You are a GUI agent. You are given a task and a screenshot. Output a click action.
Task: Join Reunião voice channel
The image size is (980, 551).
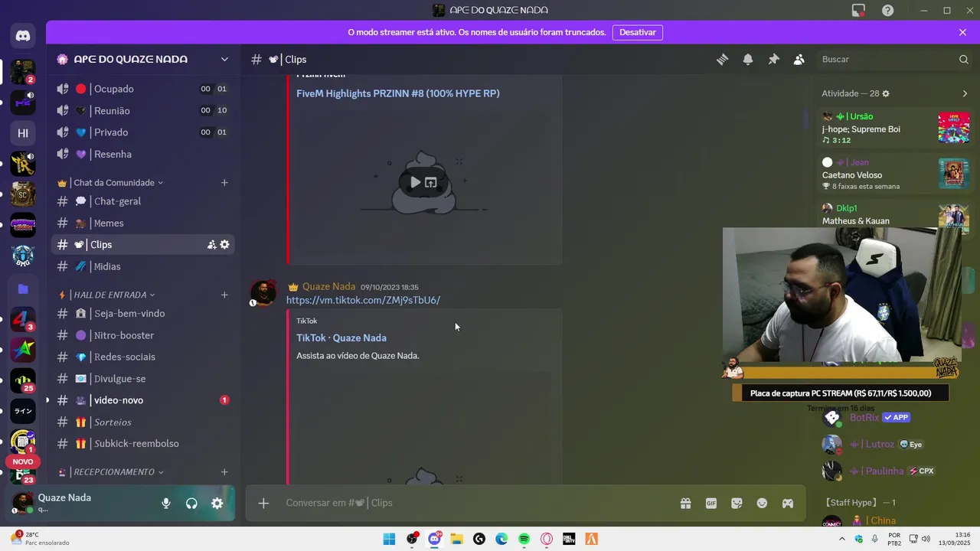point(142,110)
